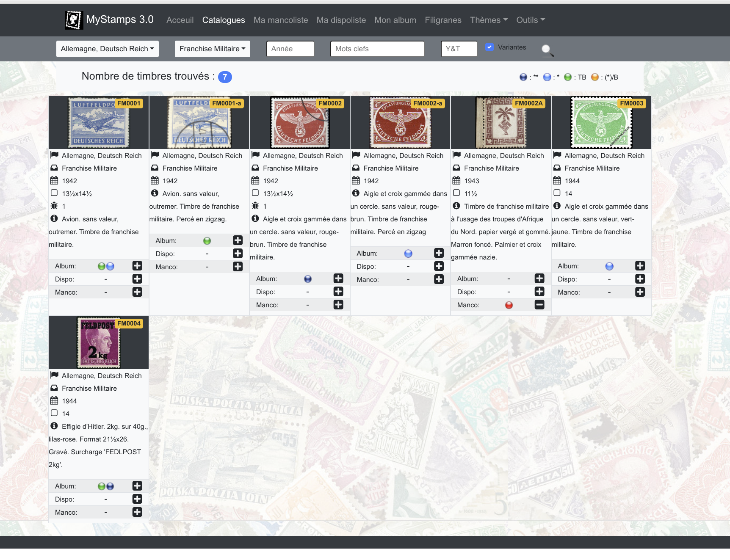Image resolution: width=730 pixels, height=560 pixels.
Task: Add FM0002-a stamp to Album
Action: click(x=439, y=253)
